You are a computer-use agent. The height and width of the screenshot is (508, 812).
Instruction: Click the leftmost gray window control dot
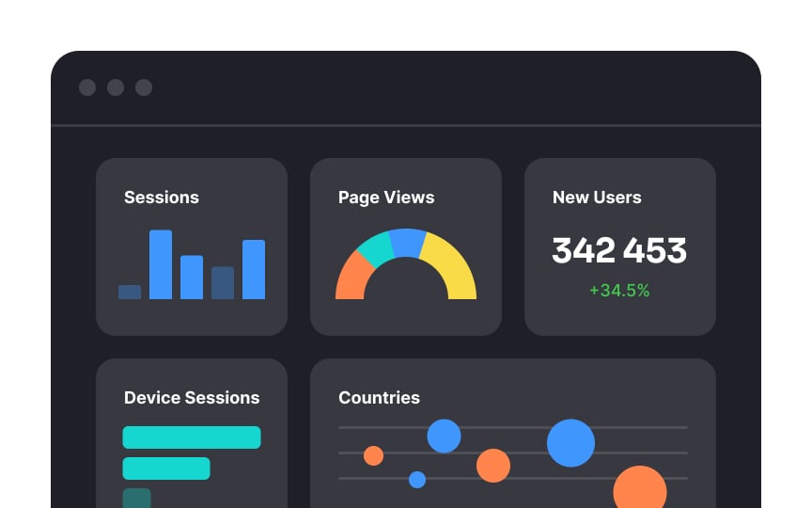tap(87, 87)
